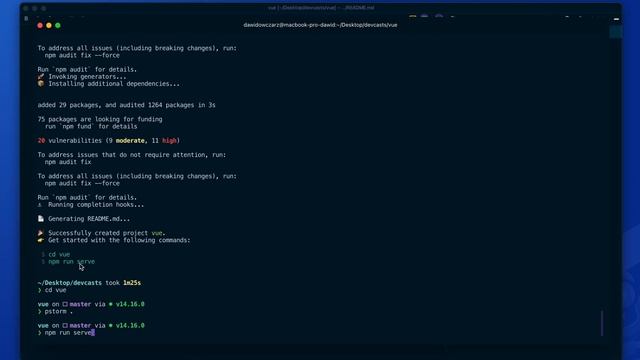
Task: Click the text 'Installing additional dependencies...'
Action: tap(114, 84)
